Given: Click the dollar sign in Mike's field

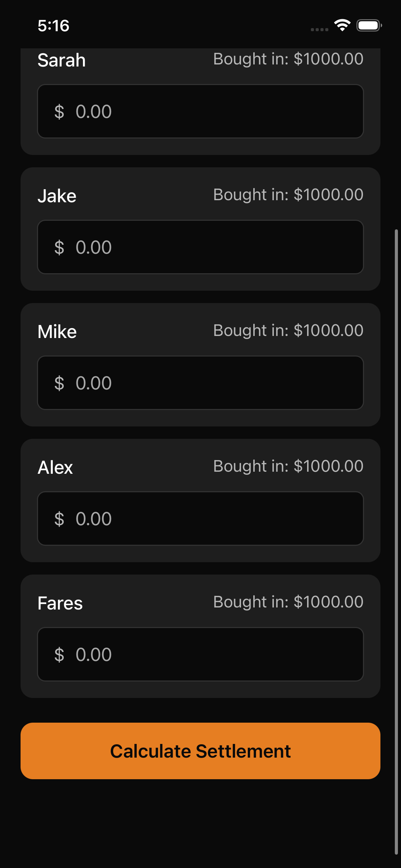Looking at the screenshot, I should (59, 383).
